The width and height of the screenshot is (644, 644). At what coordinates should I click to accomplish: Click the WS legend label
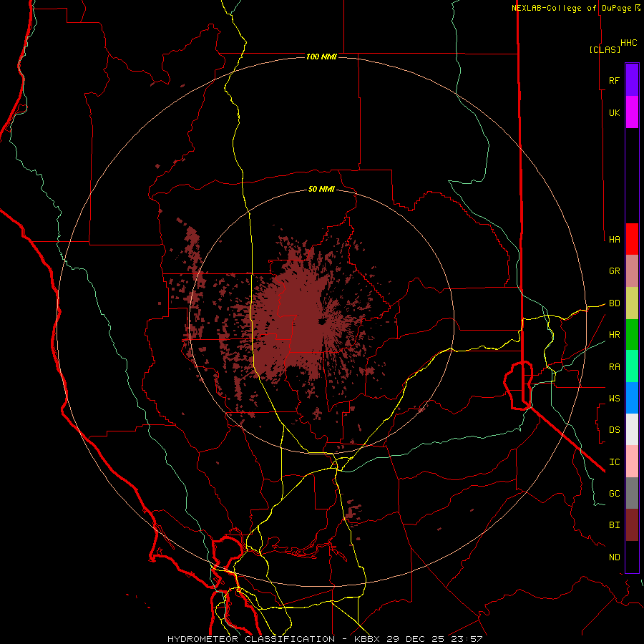point(614,399)
